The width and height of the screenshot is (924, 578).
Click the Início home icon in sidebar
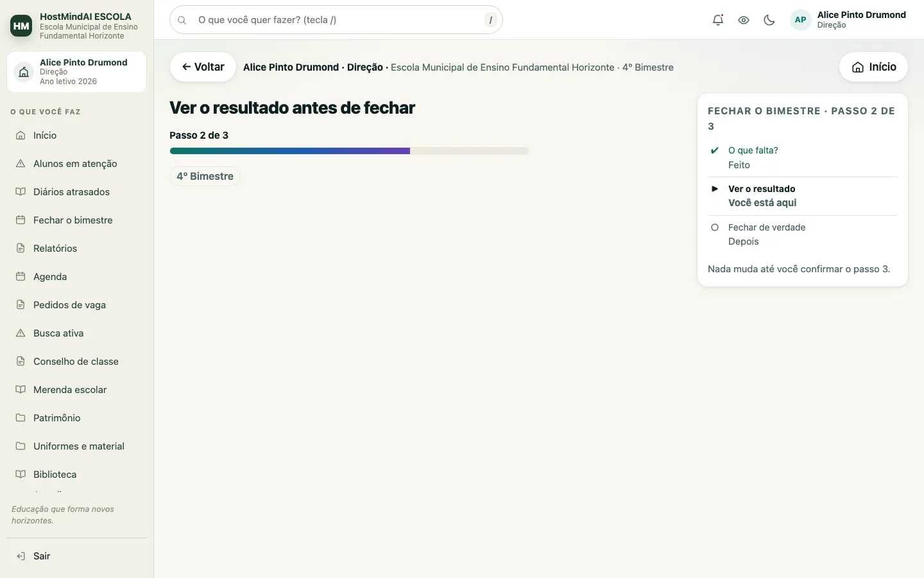[21, 136]
